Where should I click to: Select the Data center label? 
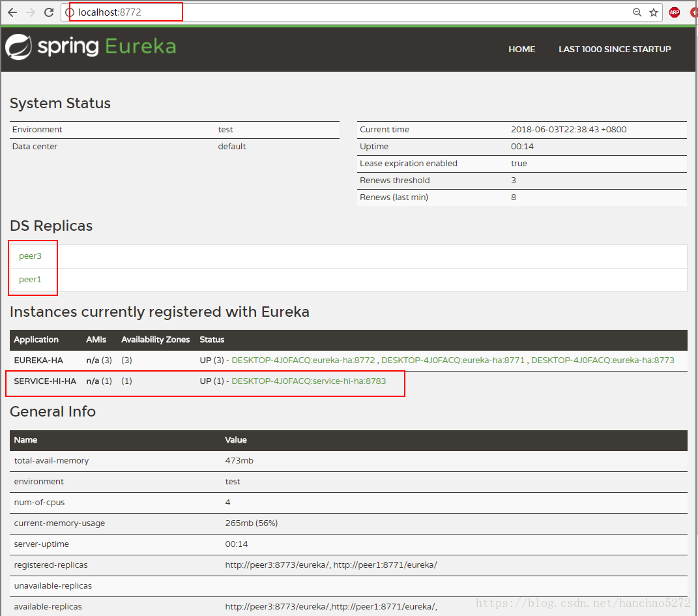(35, 147)
